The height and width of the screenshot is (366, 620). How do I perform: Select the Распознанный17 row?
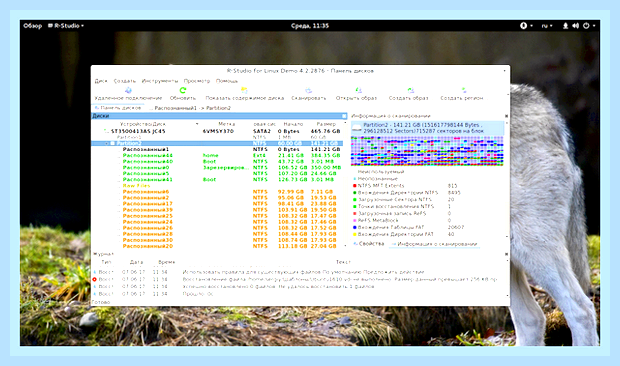click(217, 204)
